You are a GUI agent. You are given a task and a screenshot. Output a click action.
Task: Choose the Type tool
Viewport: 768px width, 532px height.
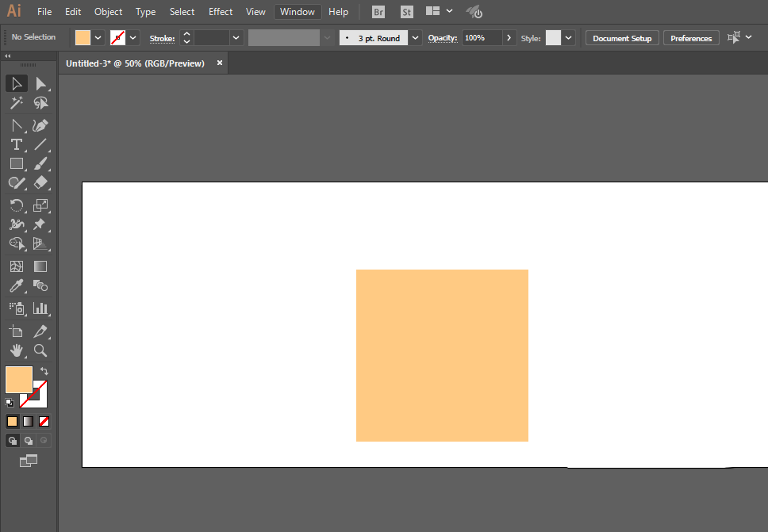(17, 145)
